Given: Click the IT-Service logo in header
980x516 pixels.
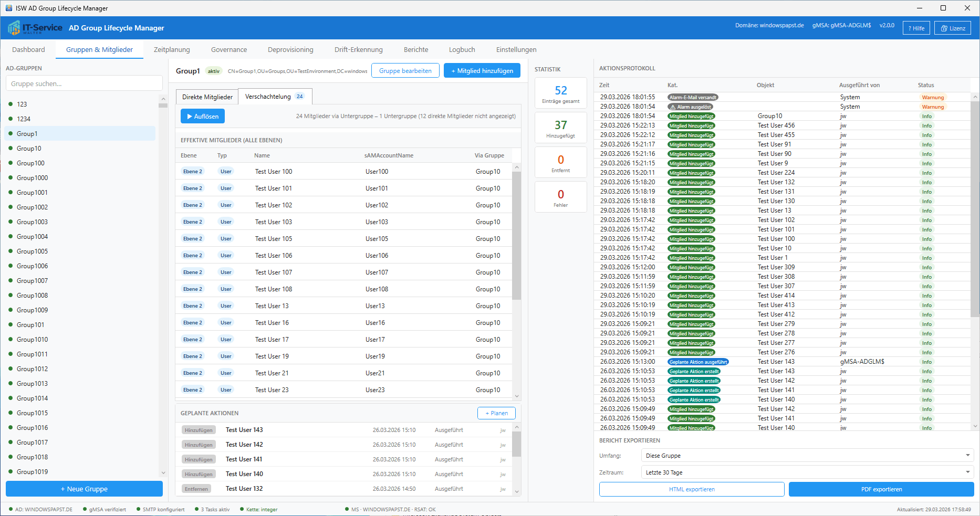Looking at the screenshot, I should click(x=35, y=28).
